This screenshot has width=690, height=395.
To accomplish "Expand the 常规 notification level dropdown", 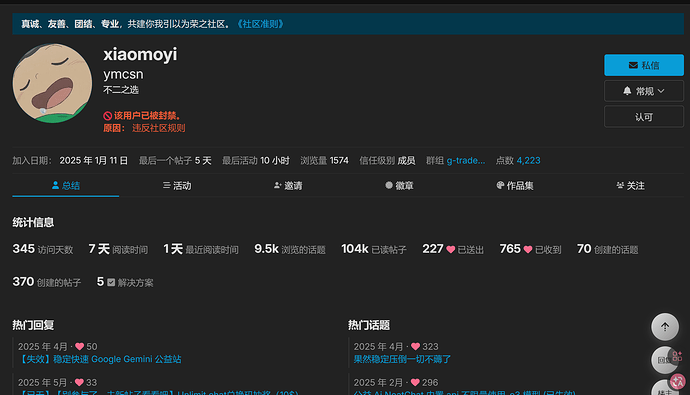I will tap(644, 91).
